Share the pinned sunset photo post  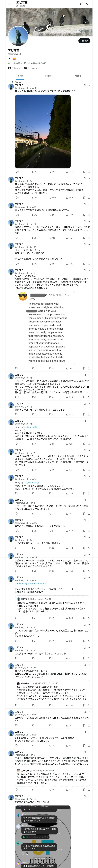point(89,172)
